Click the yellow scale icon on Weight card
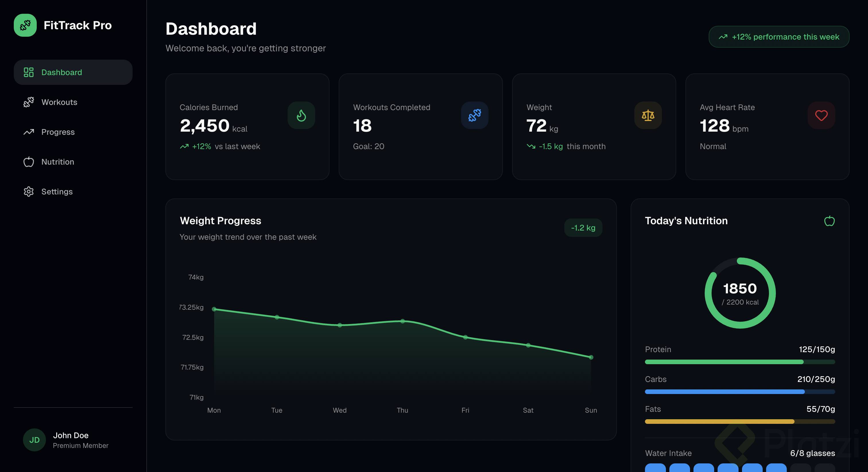Screen dimensions: 868x472 coord(648,116)
